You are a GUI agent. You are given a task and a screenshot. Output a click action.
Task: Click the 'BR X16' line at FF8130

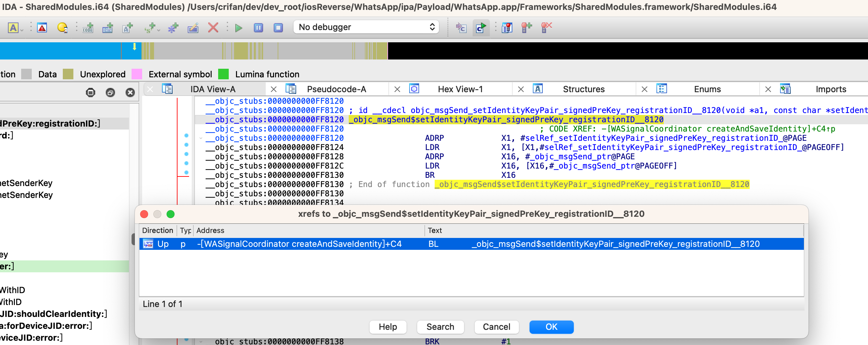tap(361, 175)
